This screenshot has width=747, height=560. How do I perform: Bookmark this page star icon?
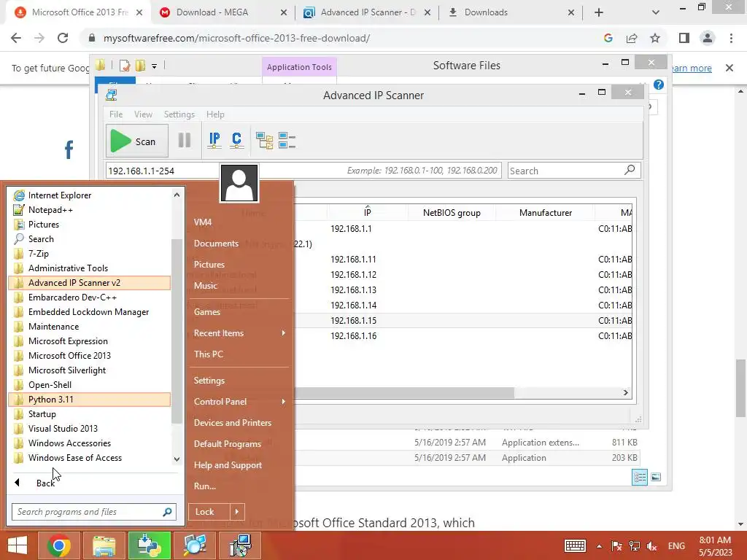pos(655,38)
